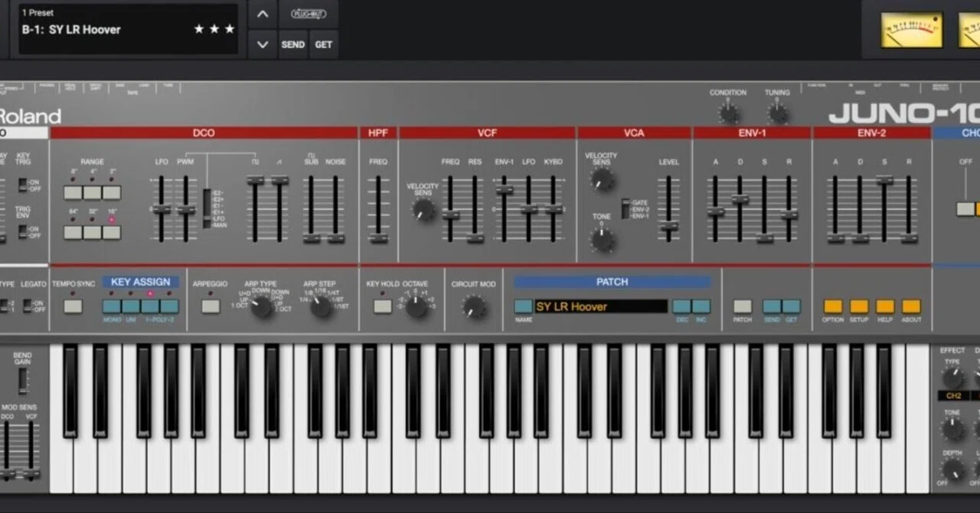Click the left VU meter
980x513 pixels.
pos(911,30)
